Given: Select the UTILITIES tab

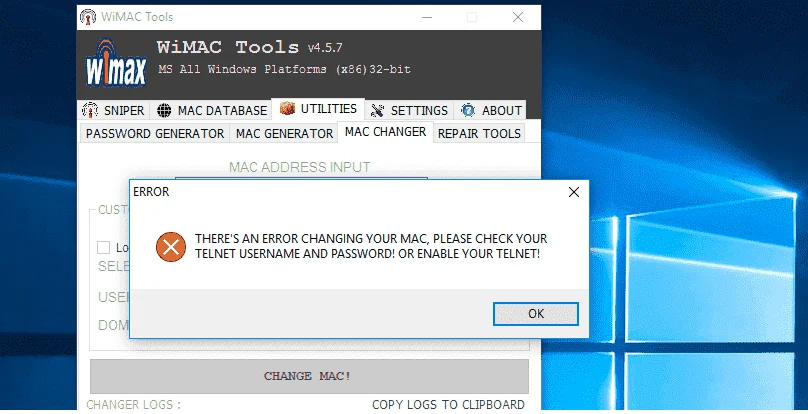Looking at the screenshot, I should click(318, 109).
